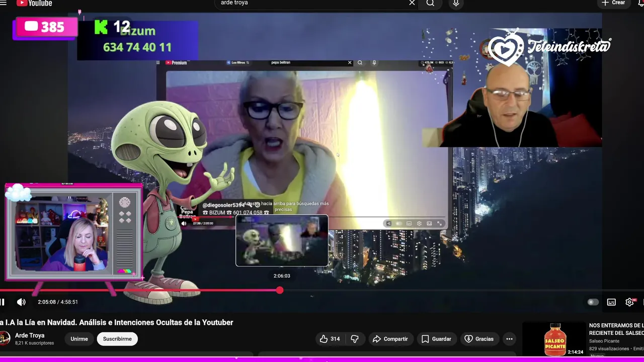Click the seek preview thumbnail at 2:06:03

pos(282,240)
